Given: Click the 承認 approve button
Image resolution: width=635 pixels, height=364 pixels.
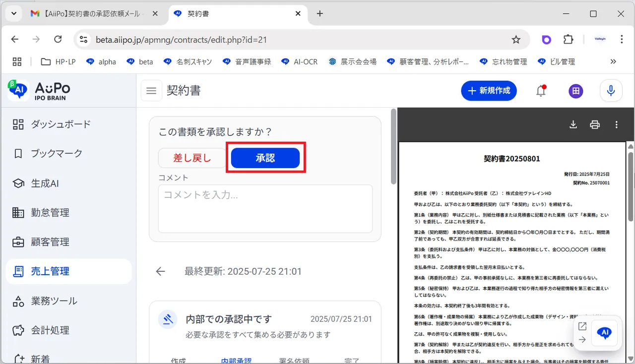Looking at the screenshot, I should tap(265, 158).
